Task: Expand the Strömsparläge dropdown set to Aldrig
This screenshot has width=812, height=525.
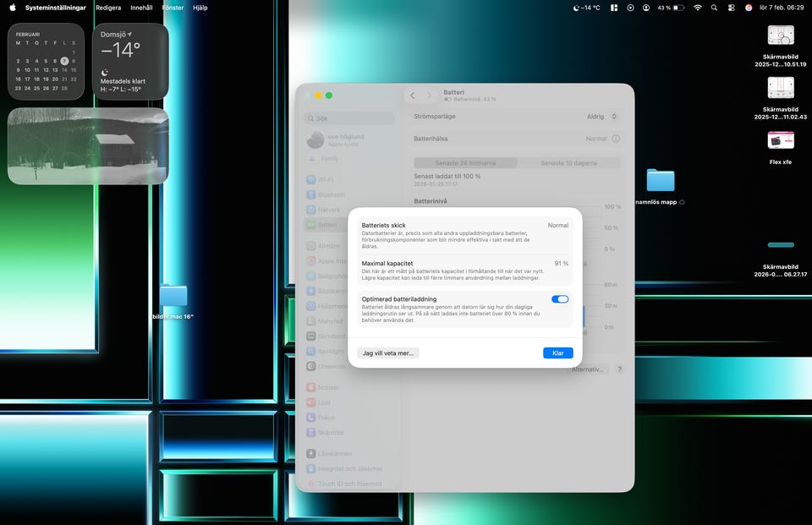Action: pos(602,117)
